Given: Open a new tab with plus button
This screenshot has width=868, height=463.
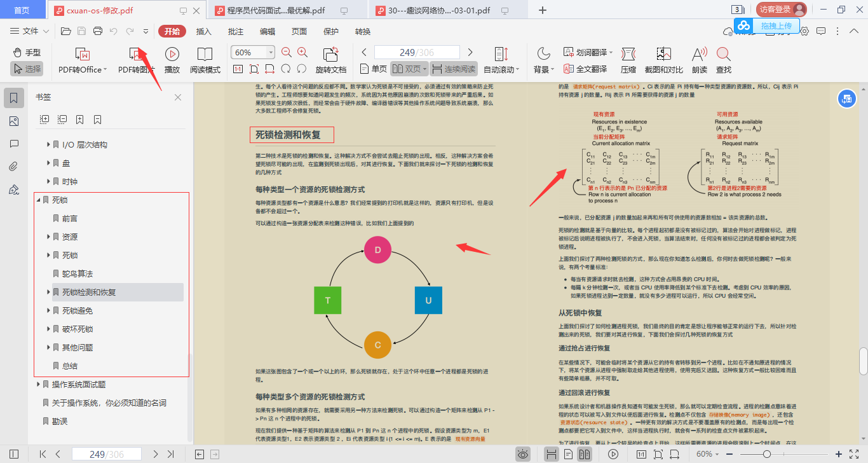Looking at the screenshot, I should pos(543,10).
